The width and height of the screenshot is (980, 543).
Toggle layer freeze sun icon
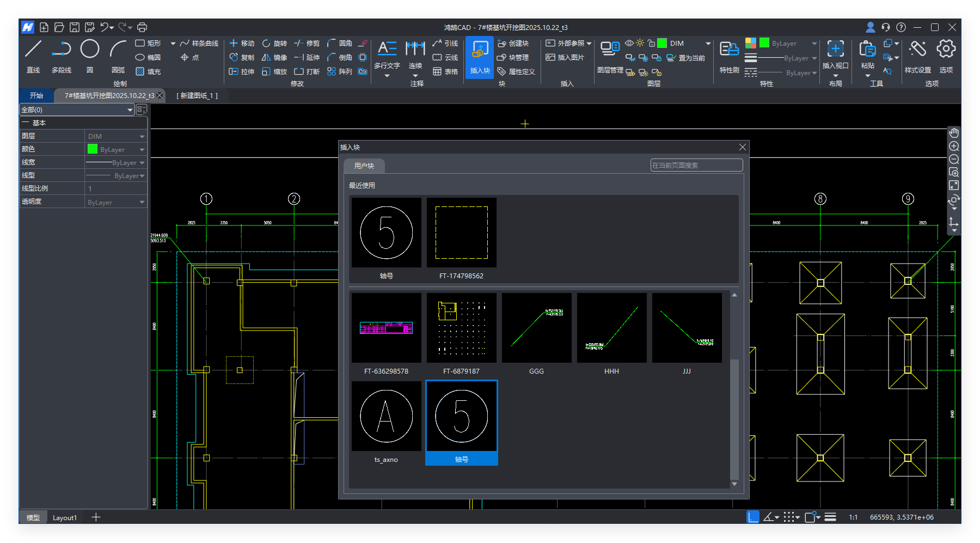[640, 43]
